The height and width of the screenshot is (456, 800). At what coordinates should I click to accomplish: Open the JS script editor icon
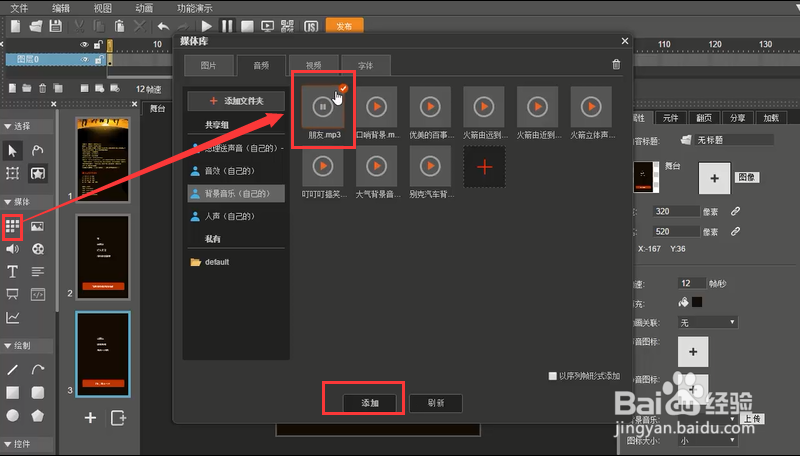pyautogui.click(x=311, y=27)
